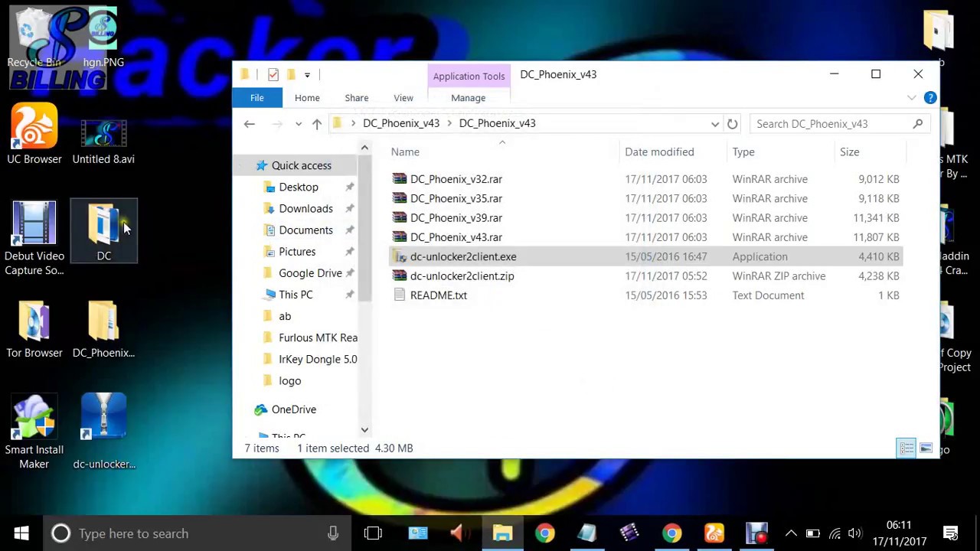The image size is (980, 551).
Task: Open the Manage ribbon tab
Action: click(469, 98)
